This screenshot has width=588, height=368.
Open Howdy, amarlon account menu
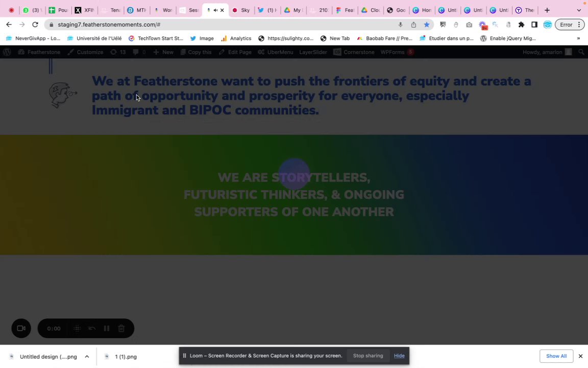tap(547, 52)
